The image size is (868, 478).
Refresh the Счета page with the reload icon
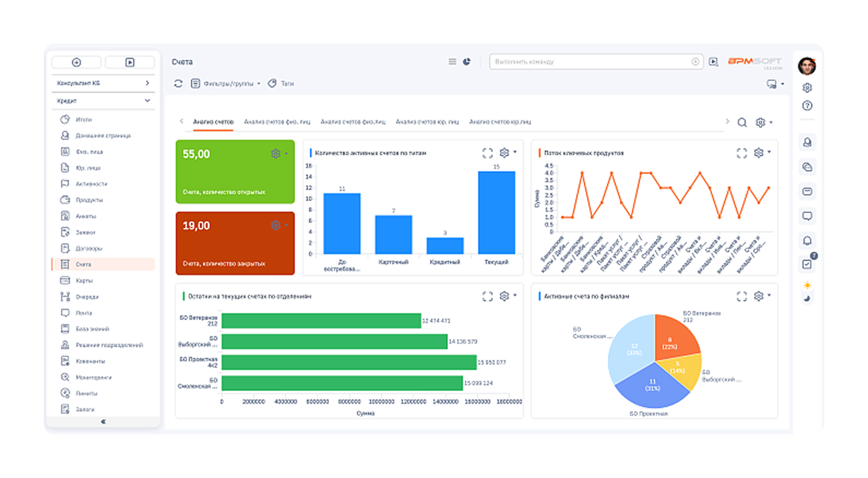click(179, 83)
